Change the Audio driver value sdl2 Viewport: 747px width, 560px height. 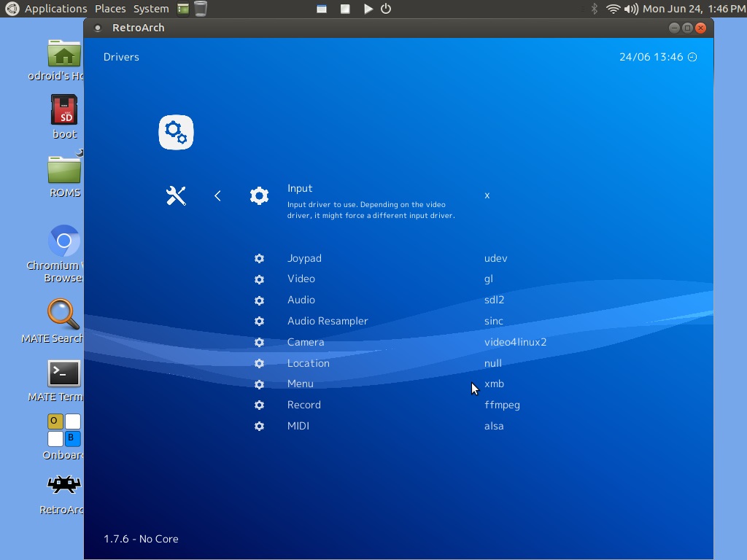tap(494, 300)
